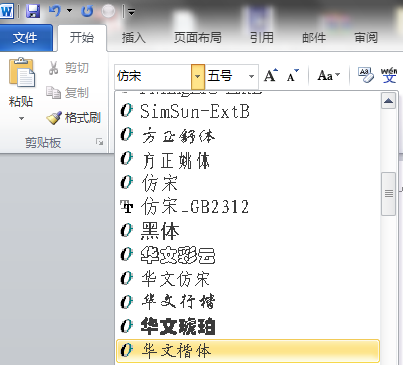The image size is (403, 365).
Task: Choose SimSun-ExtB font
Action: [247, 111]
